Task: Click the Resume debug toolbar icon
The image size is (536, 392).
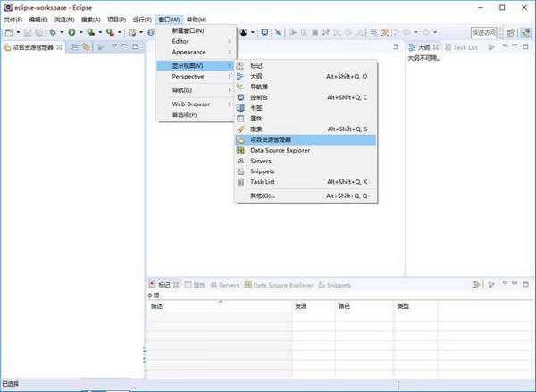Action: click(293, 32)
